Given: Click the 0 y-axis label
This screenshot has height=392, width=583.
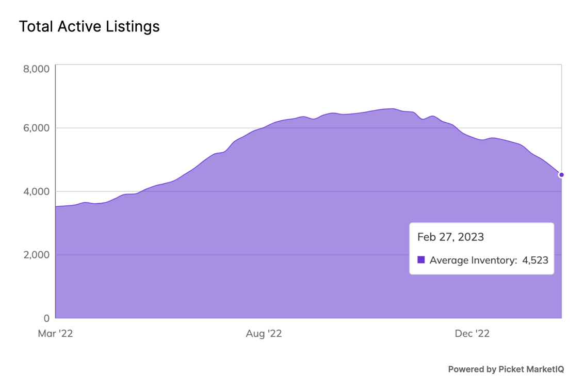Looking at the screenshot, I should click(x=46, y=318).
